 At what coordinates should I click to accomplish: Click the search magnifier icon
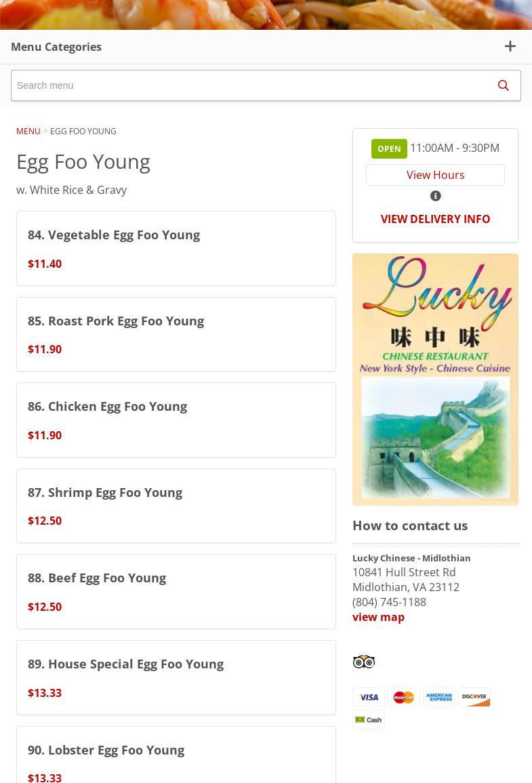tap(503, 85)
